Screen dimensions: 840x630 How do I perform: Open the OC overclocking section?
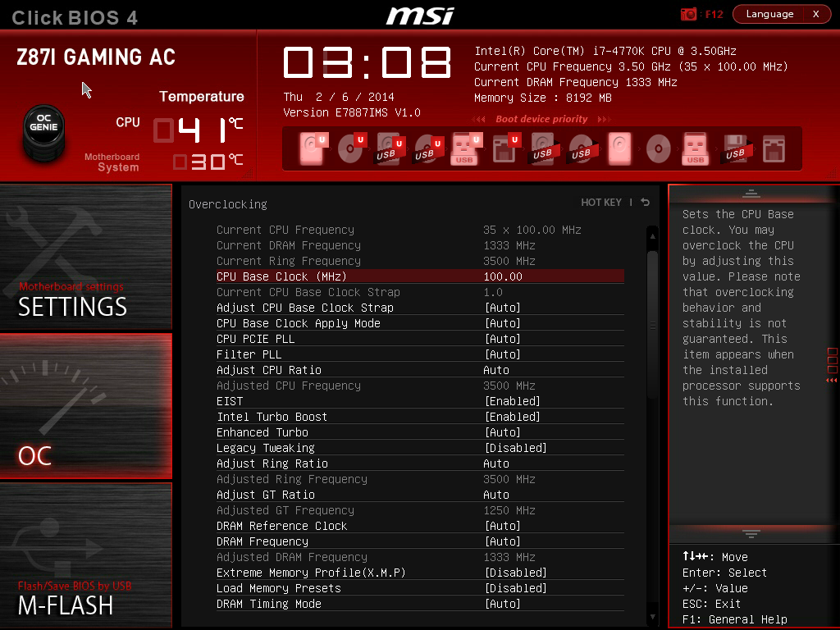85,406
